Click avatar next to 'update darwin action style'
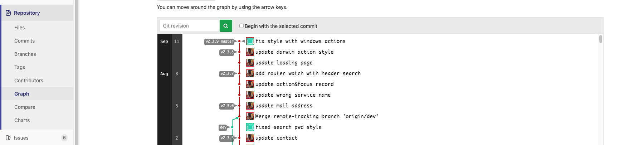 click(250, 52)
